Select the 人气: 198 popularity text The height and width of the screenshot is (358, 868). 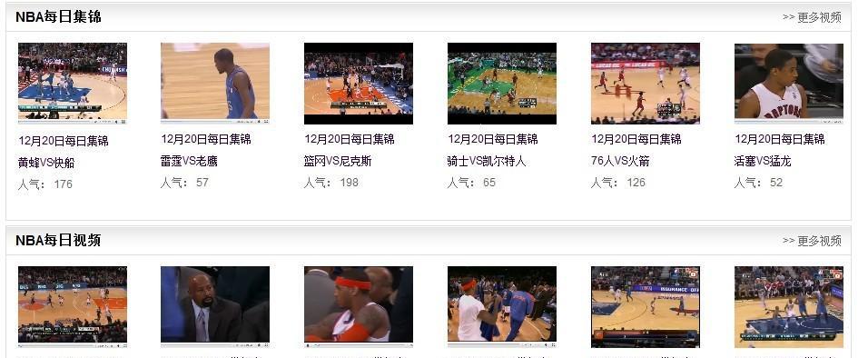pos(331,183)
